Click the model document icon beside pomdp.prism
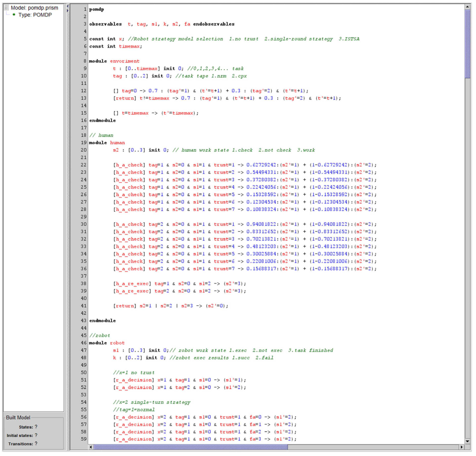 pos(7,7)
